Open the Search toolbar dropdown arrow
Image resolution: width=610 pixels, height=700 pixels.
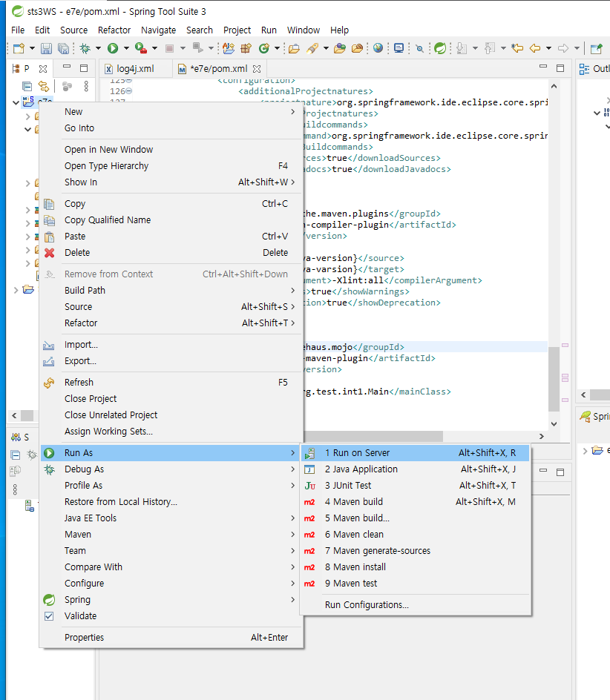point(326,48)
